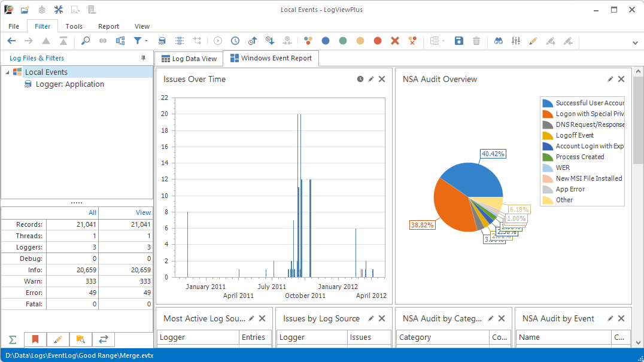
Task: Click the Name column header
Action: pos(563,337)
